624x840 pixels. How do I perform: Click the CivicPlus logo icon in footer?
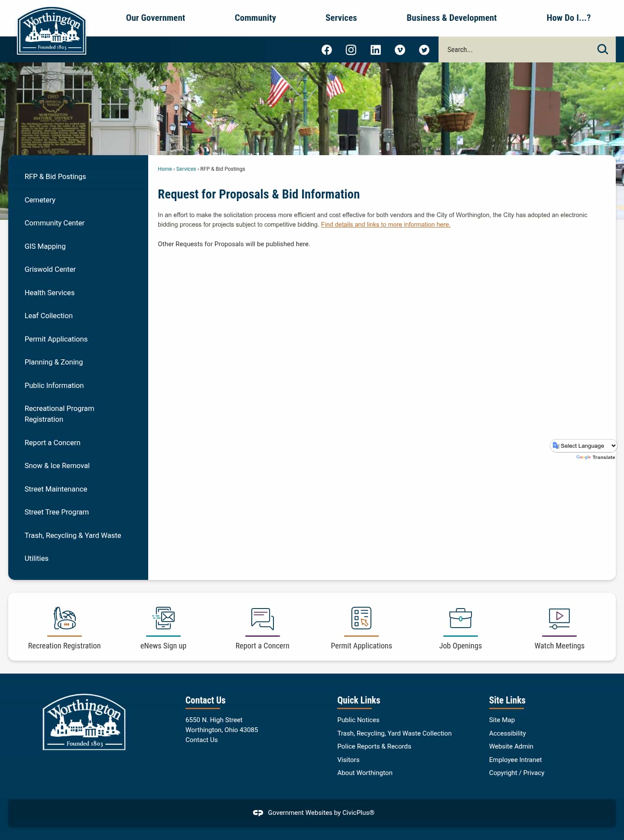258,813
